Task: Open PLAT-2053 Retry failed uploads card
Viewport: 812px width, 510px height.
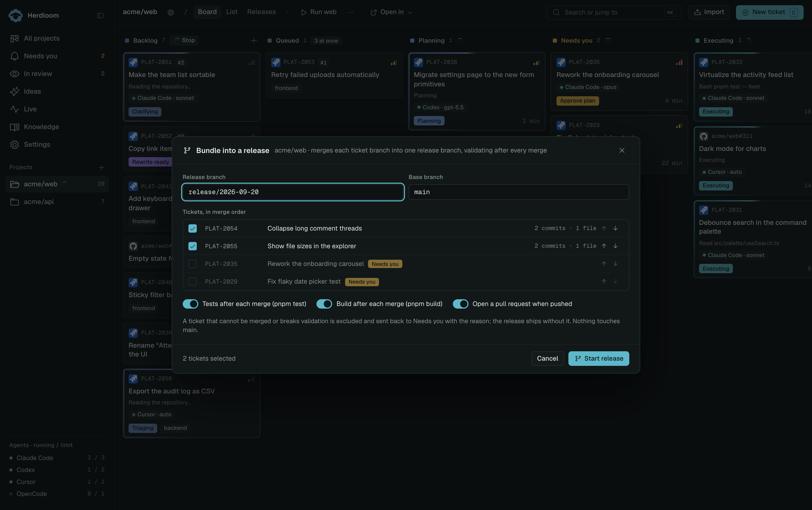Action: click(x=334, y=75)
